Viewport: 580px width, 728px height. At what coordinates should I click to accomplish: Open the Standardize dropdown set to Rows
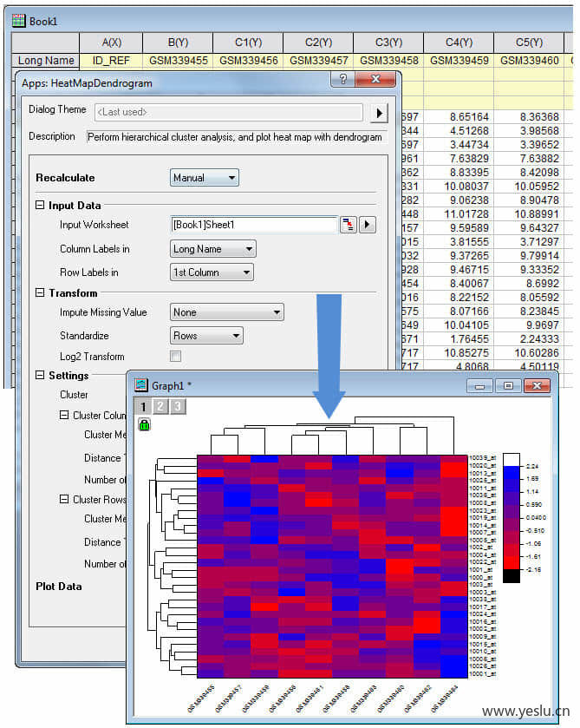tap(206, 335)
